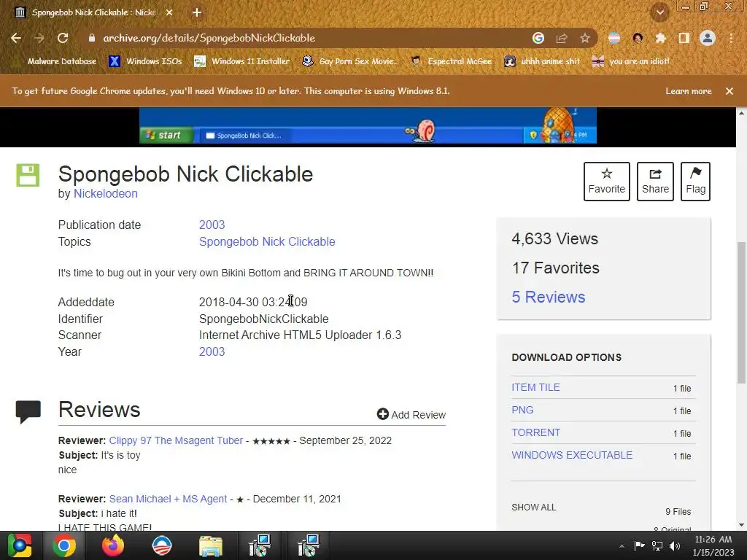
Task: Click the 2003 Year link
Action: 212,351
